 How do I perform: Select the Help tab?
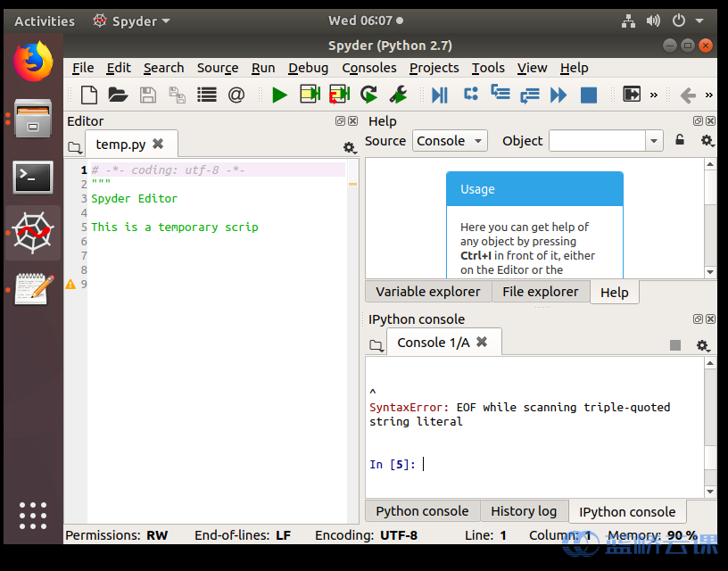614,293
